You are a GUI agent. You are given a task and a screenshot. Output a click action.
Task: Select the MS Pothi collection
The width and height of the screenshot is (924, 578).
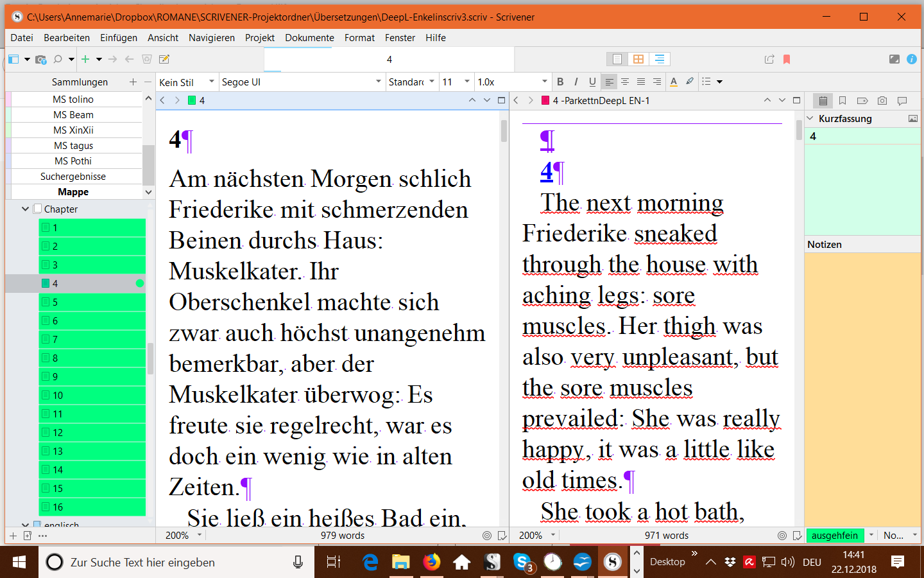[x=73, y=161]
